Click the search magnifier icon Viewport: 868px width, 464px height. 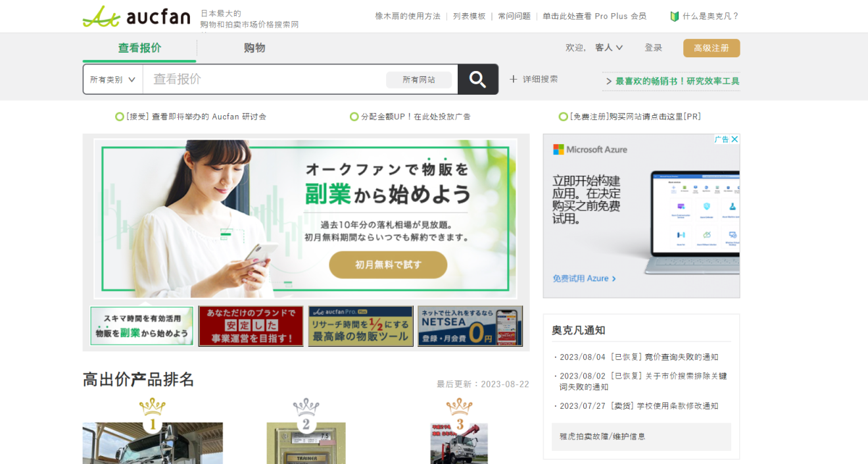pyautogui.click(x=477, y=79)
